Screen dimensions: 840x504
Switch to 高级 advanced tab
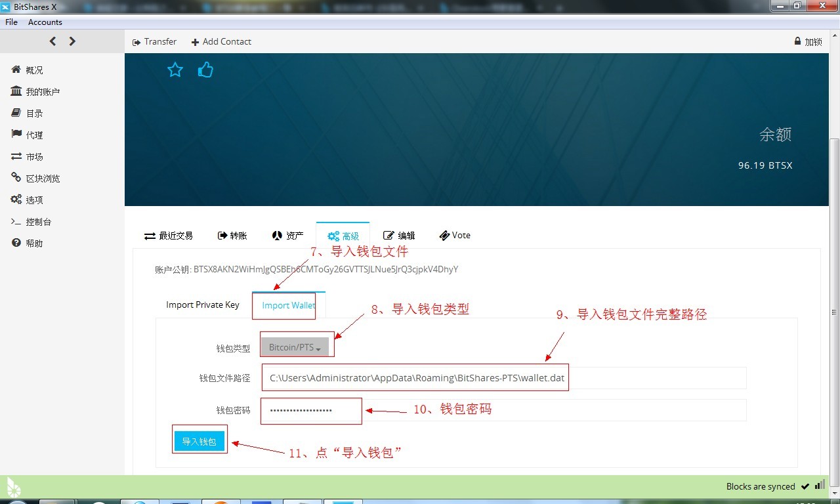[x=343, y=236]
